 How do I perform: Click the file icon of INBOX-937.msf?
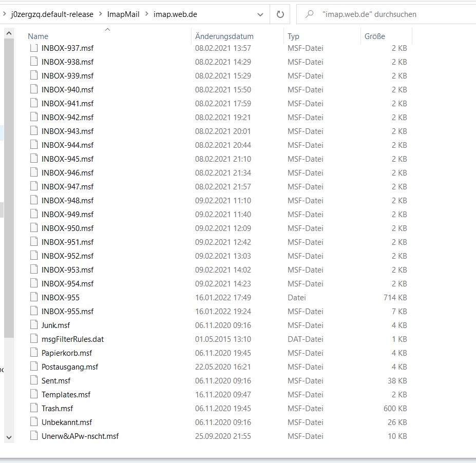(x=34, y=48)
